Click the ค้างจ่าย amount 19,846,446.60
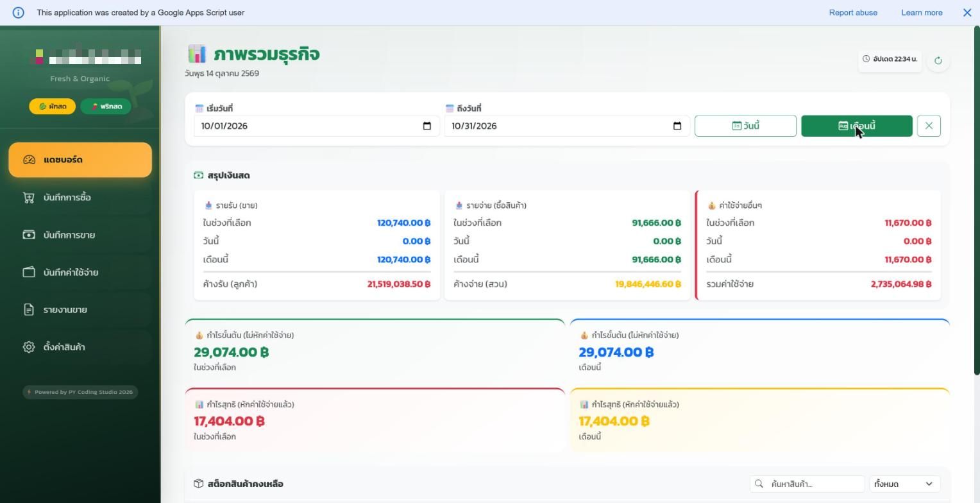 (648, 284)
